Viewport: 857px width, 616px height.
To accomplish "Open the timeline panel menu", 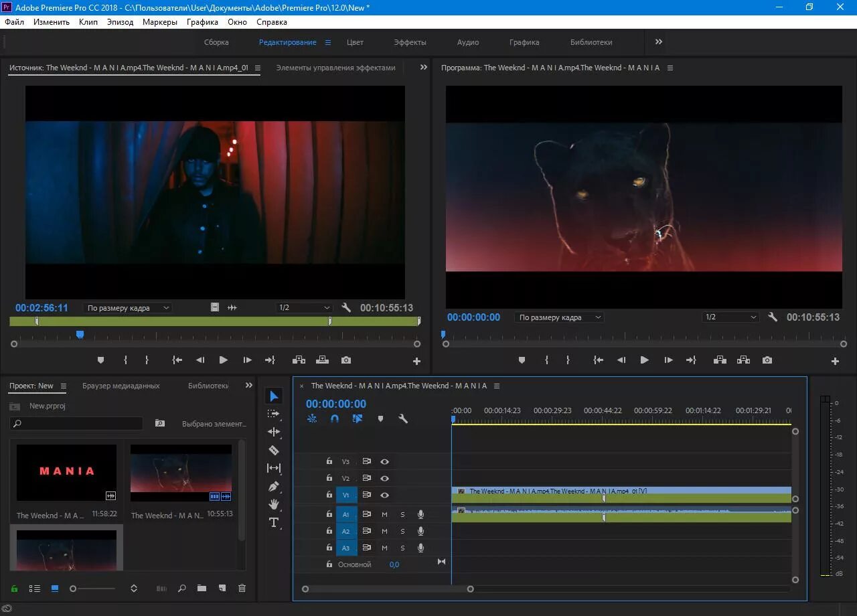I will pyautogui.click(x=496, y=386).
